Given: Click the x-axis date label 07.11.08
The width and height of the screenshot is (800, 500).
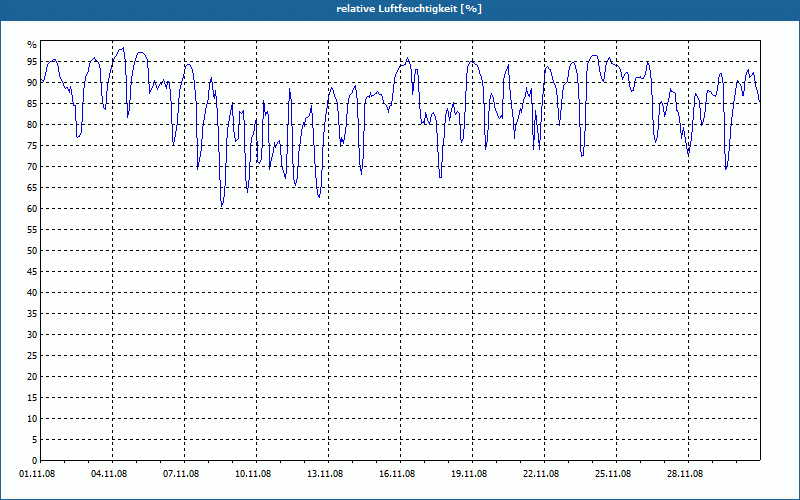Looking at the screenshot, I should 181,474.
